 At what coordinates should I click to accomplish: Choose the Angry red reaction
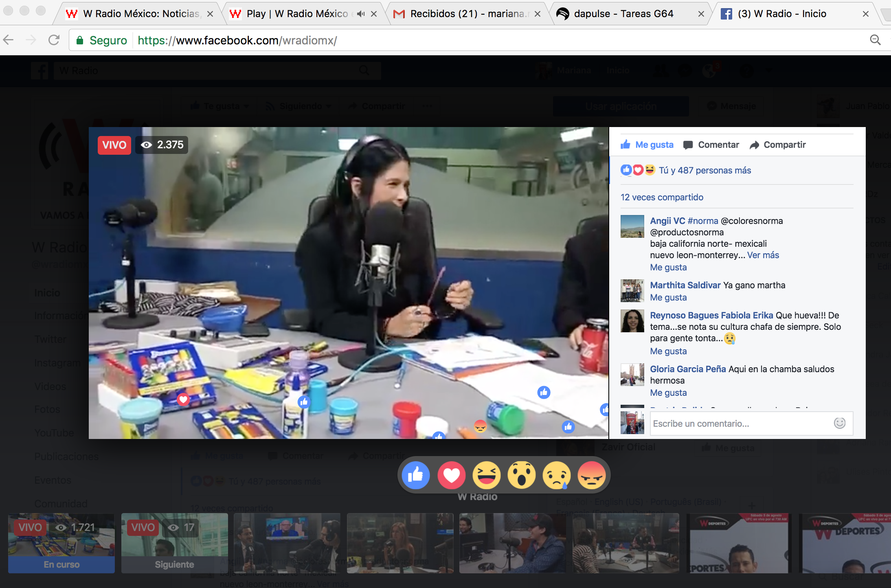tap(592, 475)
